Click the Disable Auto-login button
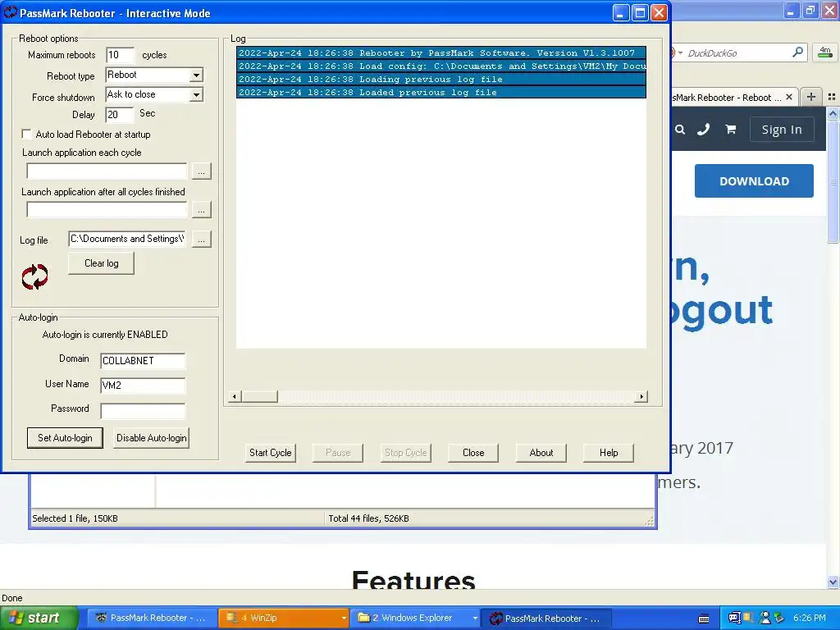 [152, 438]
